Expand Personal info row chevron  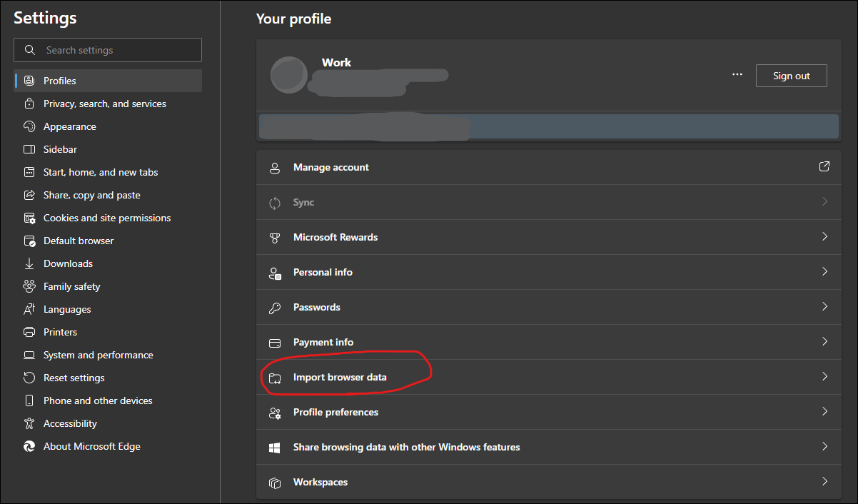(x=824, y=271)
